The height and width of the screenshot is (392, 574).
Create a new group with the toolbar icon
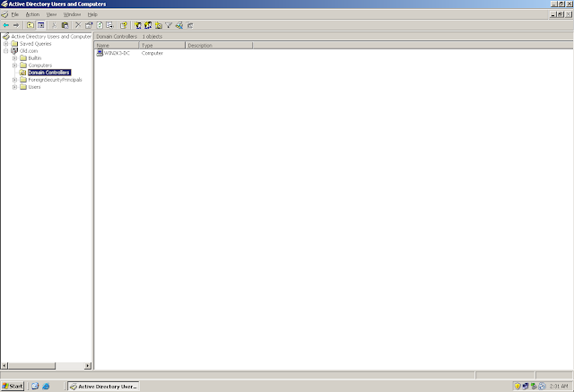click(148, 25)
